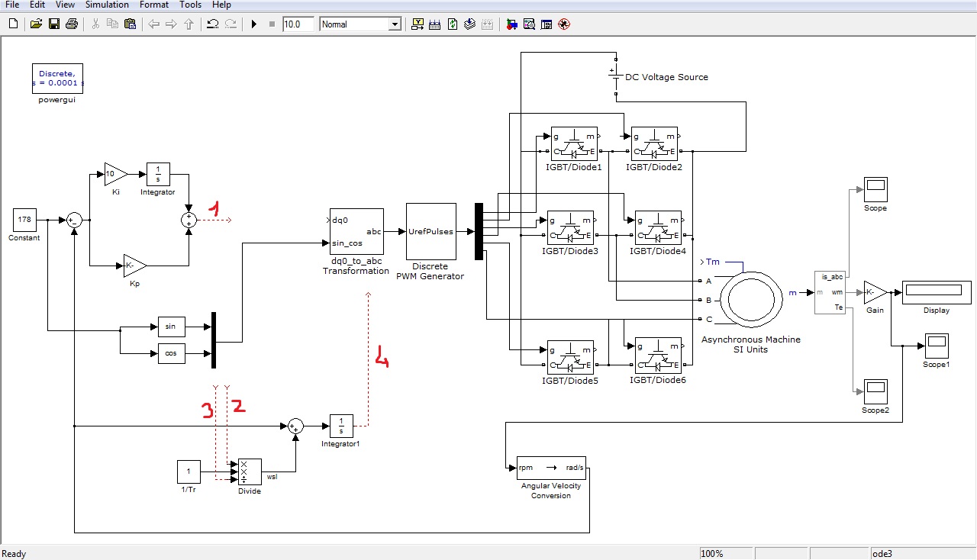The image size is (977, 560).
Task: Click the dq0_to_abc Transformation block
Action: click(x=356, y=232)
